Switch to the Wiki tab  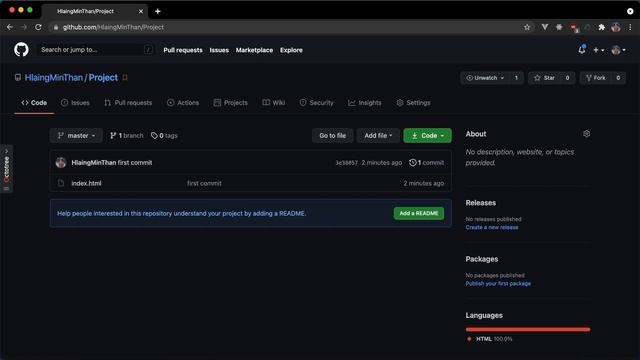[x=273, y=103]
